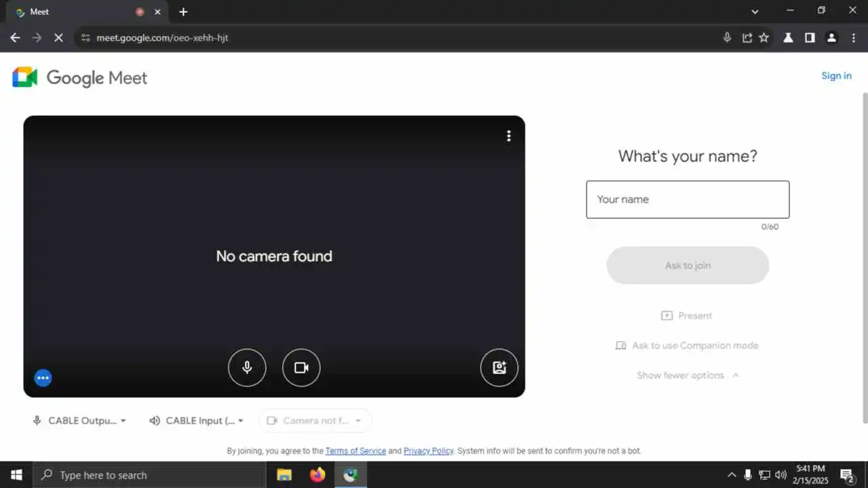
Task: Open a new tab with plus button
Action: pyautogui.click(x=183, y=12)
